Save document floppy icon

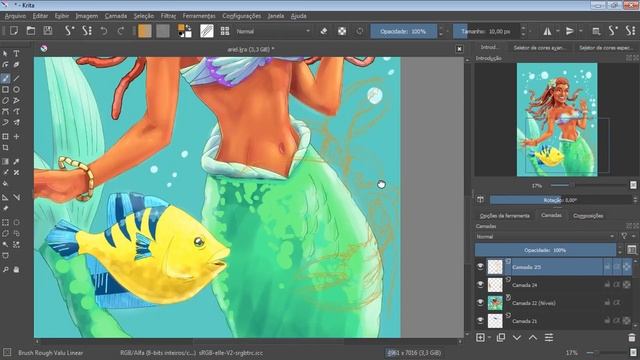coord(48,31)
